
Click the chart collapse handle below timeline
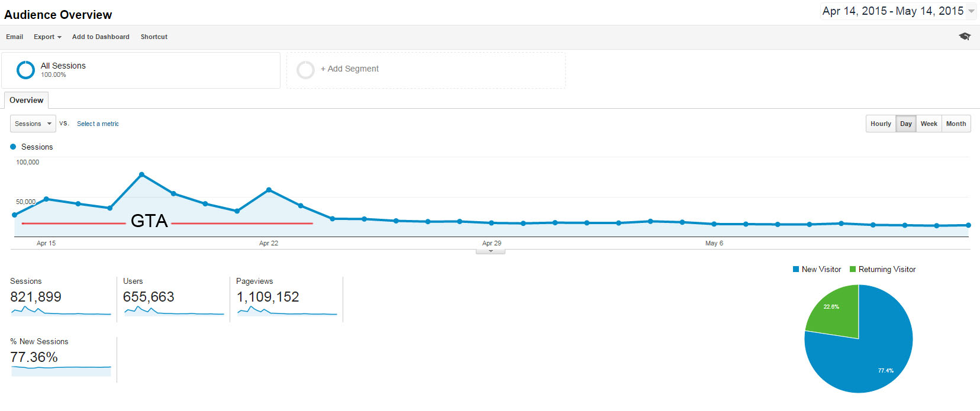[491, 251]
